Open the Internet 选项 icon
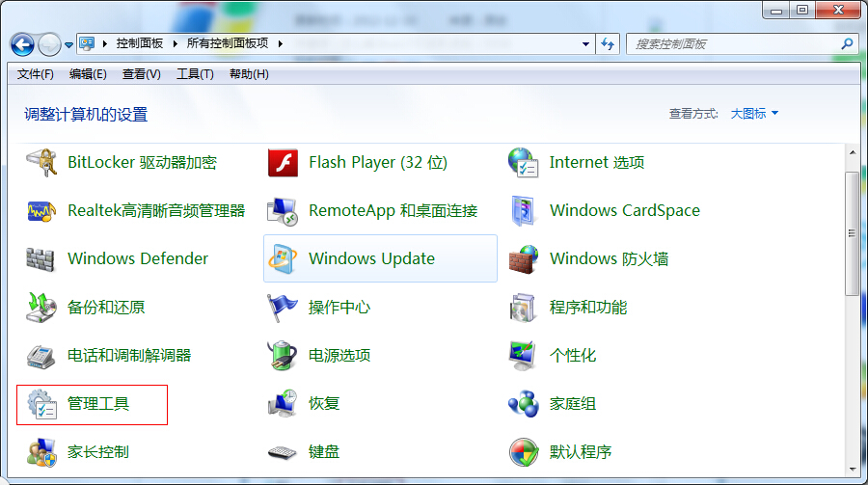This screenshot has height=485, width=868. point(523,163)
